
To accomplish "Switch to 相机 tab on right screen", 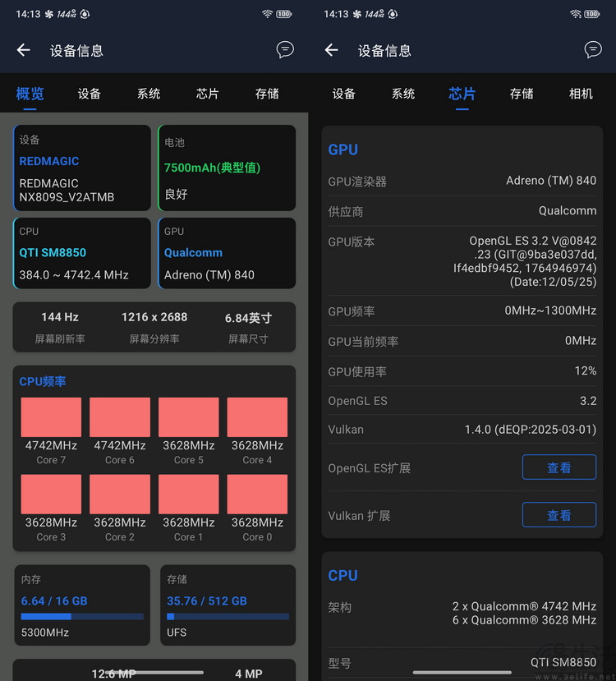I will point(581,94).
